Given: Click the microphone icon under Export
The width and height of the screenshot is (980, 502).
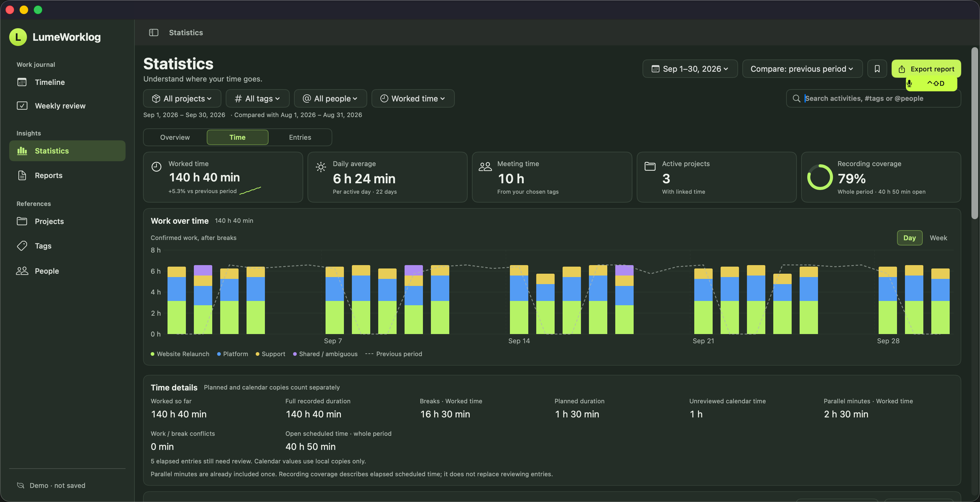Looking at the screenshot, I should [x=909, y=83].
